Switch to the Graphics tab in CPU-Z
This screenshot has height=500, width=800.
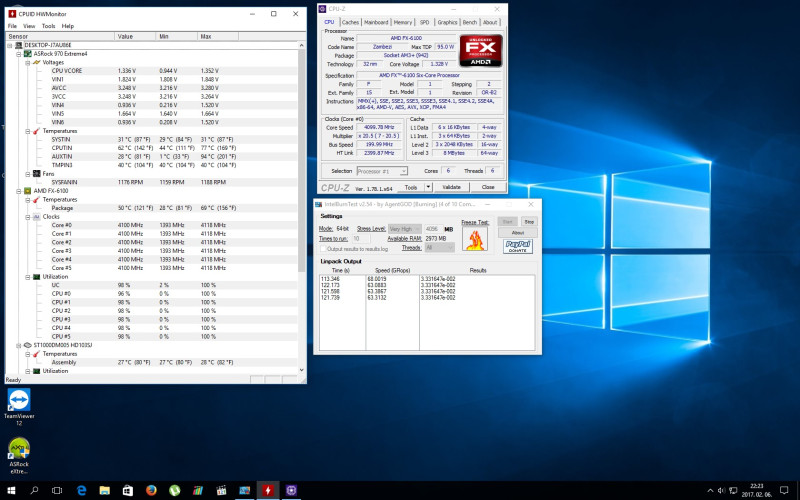[447, 22]
